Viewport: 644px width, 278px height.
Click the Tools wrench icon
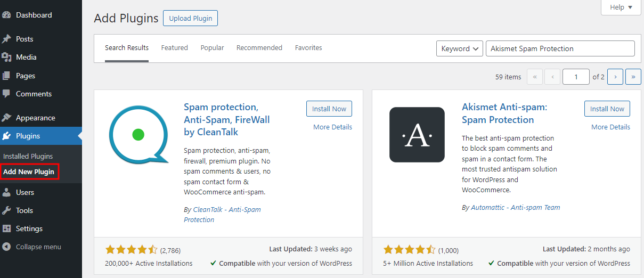click(6, 210)
